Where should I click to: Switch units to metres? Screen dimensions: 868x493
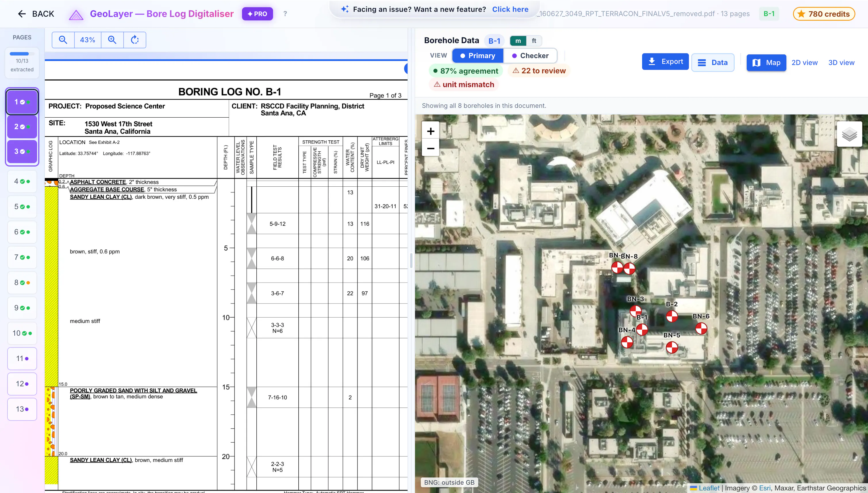[518, 41]
